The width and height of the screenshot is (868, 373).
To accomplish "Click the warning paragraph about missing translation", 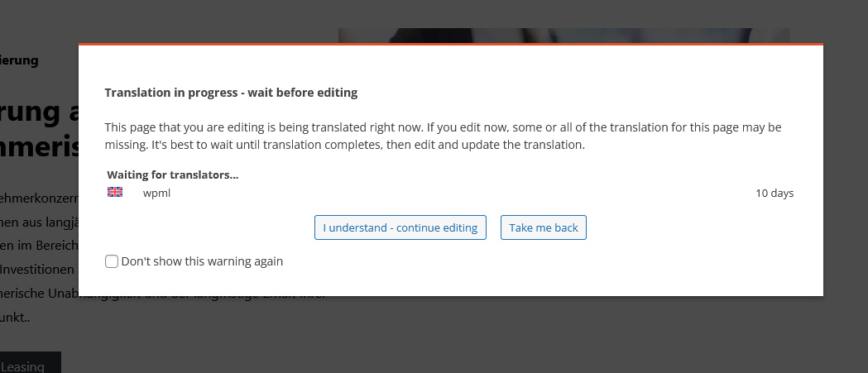I will click(443, 136).
